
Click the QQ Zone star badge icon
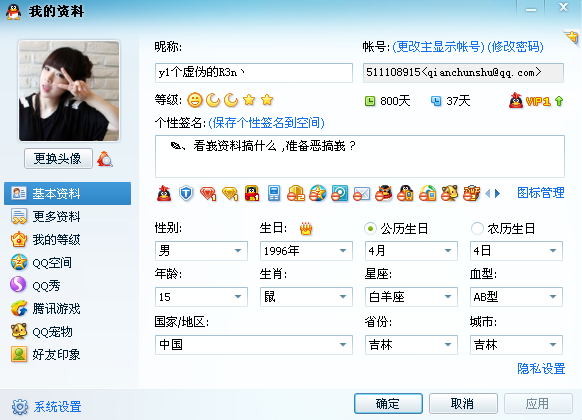click(x=318, y=193)
